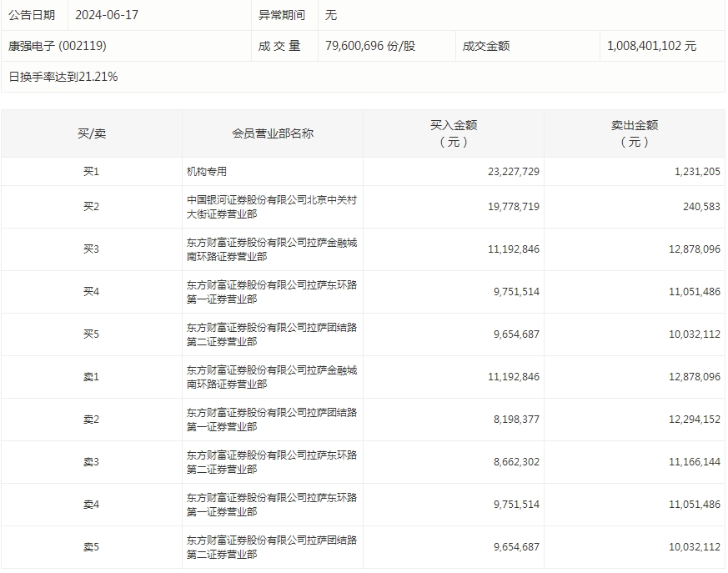Select 12,878,096 in the 卖1 row

[x=695, y=377]
